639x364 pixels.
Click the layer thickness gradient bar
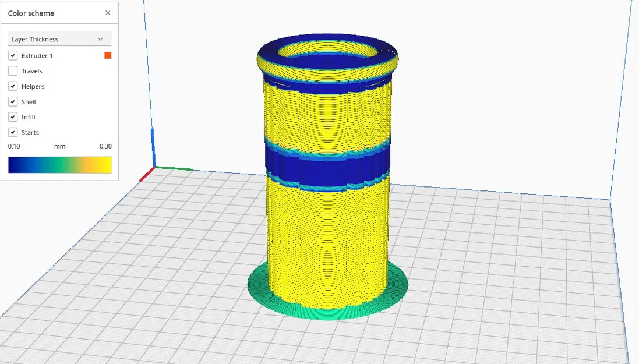(59, 165)
